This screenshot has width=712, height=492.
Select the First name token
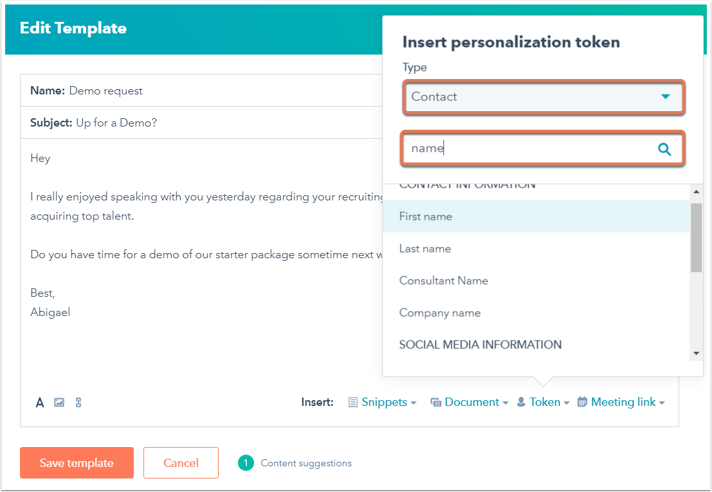click(x=536, y=216)
